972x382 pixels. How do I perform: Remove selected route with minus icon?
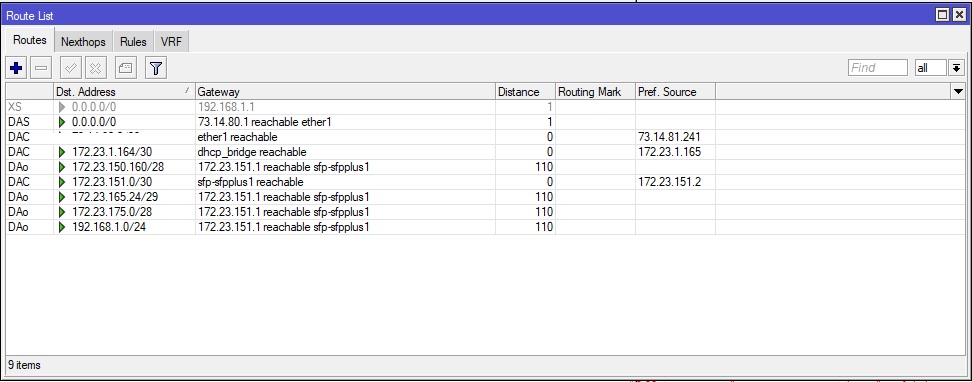tap(41, 68)
